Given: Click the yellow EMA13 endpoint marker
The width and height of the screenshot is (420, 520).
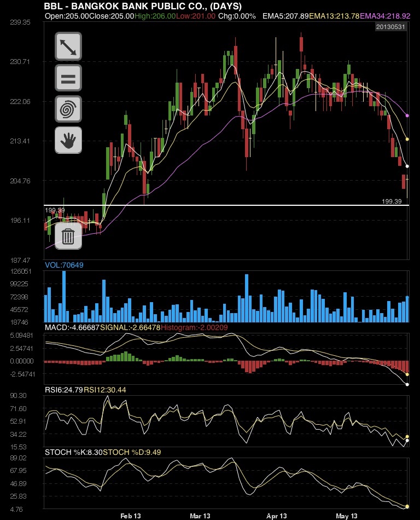Looking at the screenshot, I should coord(407,139).
